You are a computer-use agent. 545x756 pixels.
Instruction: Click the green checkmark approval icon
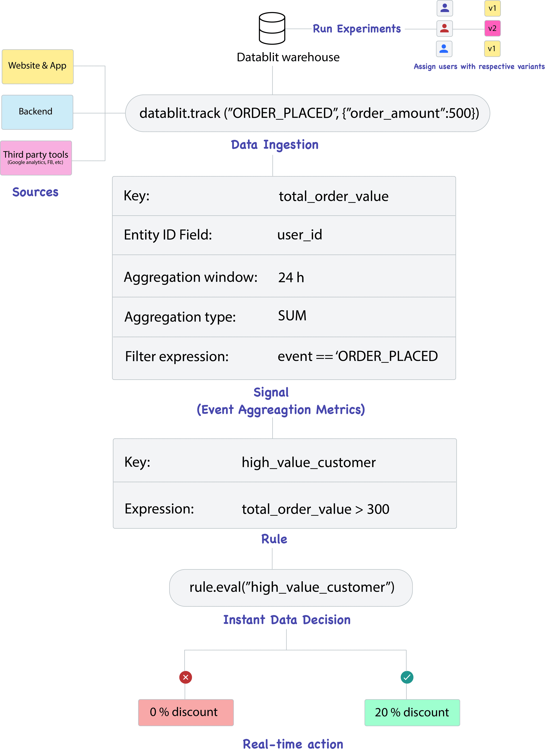pyautogui.click(x=407, y=677)
